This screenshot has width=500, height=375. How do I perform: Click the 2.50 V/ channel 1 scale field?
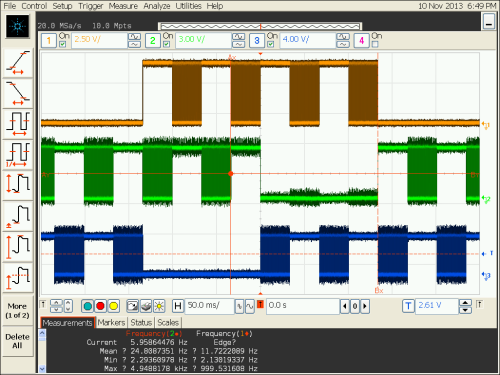pyautogui.click(x=99, y=41)
